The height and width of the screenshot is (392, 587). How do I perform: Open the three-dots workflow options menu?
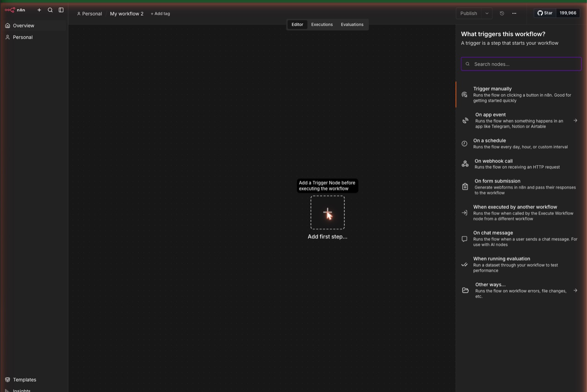tap(514, 13)
